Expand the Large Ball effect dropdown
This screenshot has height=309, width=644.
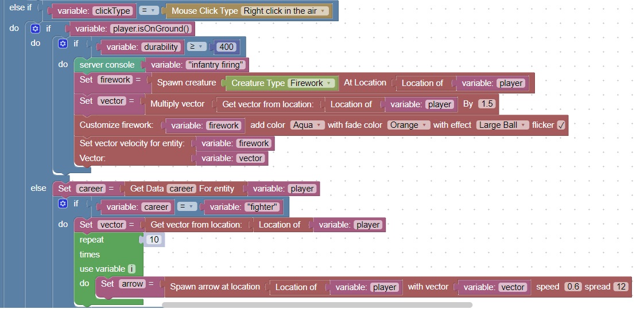tap(502, 125)
